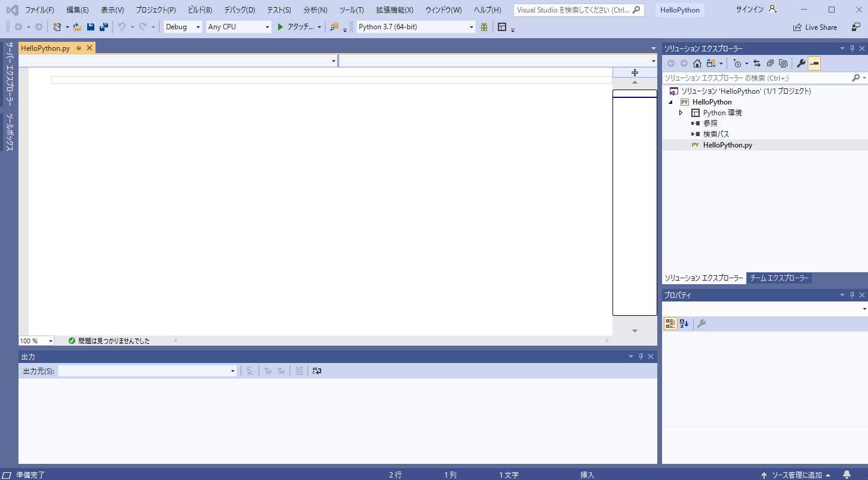
Task: Click the Home icon in Solution Explorer
Action: (x=697, y=63)
